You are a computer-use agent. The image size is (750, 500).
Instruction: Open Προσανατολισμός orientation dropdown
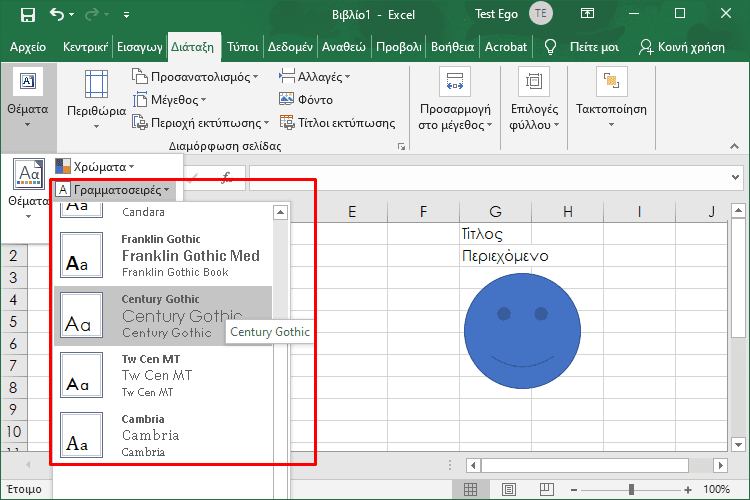coord(195,77)
